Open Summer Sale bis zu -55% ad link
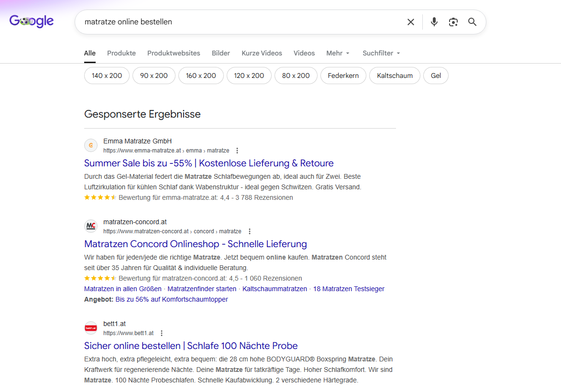561x392 pixels. pyautogui.click(x=209, y=163)
